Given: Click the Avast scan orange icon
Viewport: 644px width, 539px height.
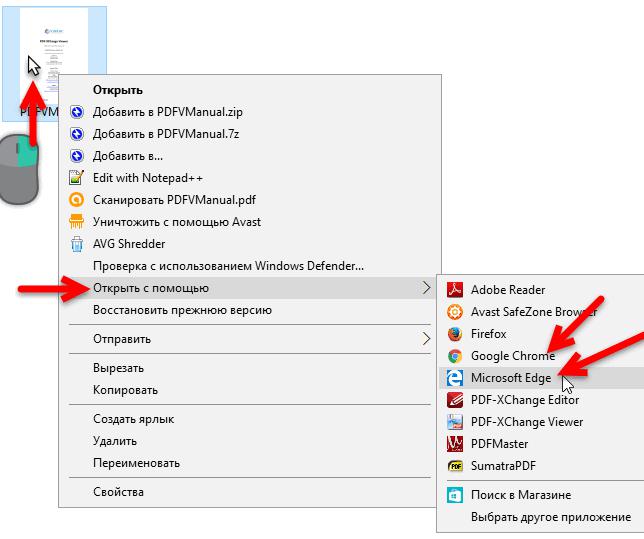Looking at the screenshot, I should [76, 200].
